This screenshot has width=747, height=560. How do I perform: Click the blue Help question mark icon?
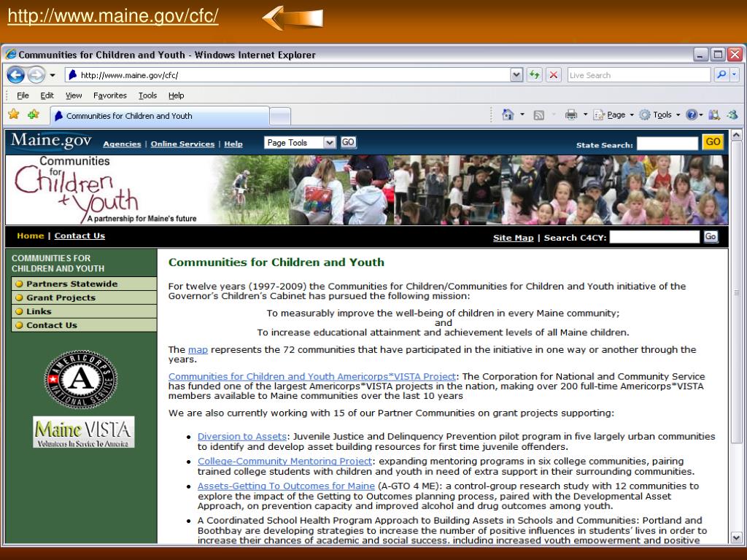[692, 114]
